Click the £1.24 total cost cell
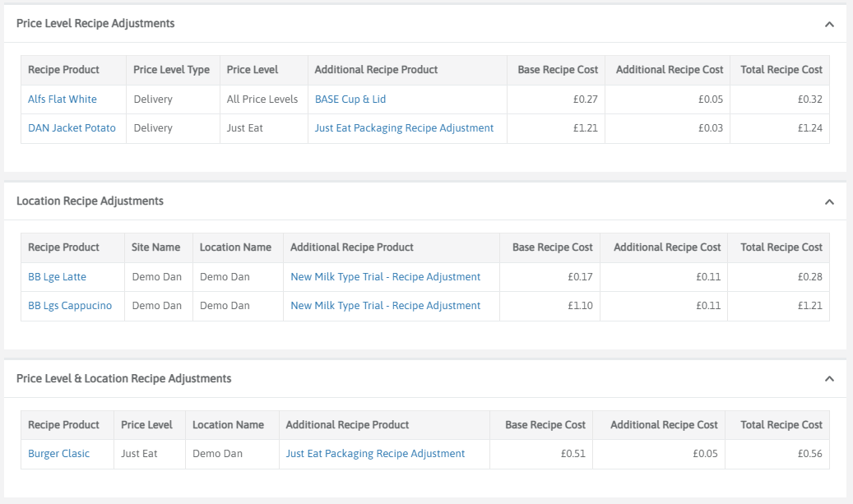Screen dimensions: 853x504 (809, 128)
